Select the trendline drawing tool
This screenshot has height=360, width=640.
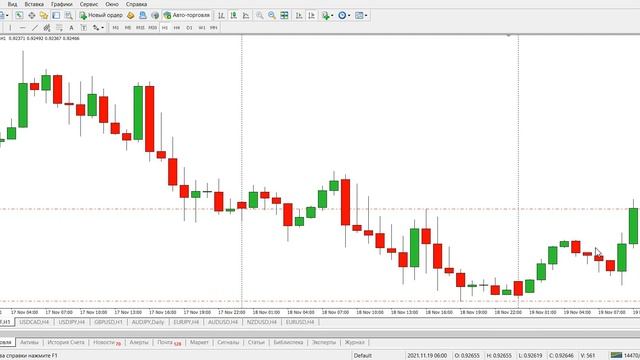(x=35, y=28)
